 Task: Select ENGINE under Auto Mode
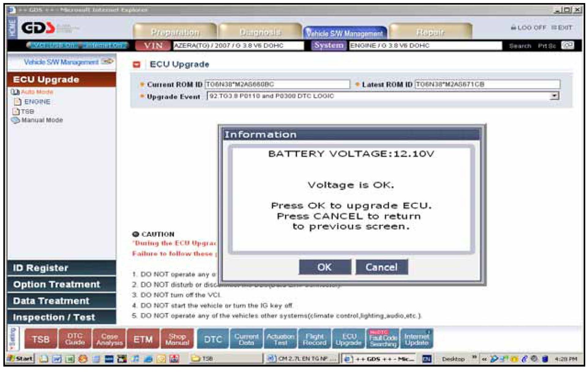37,102
